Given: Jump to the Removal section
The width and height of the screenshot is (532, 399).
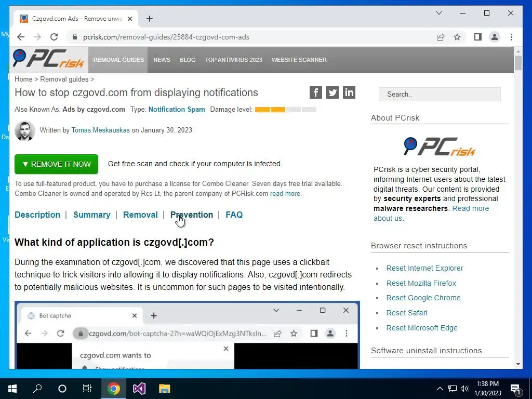Looking at the screenshot, I should tap(140, 215).
